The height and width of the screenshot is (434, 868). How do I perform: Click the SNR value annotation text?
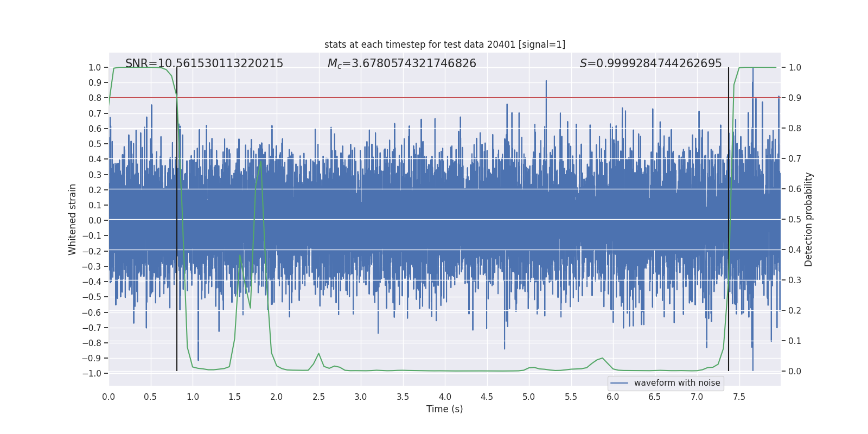tap(204, 63)
